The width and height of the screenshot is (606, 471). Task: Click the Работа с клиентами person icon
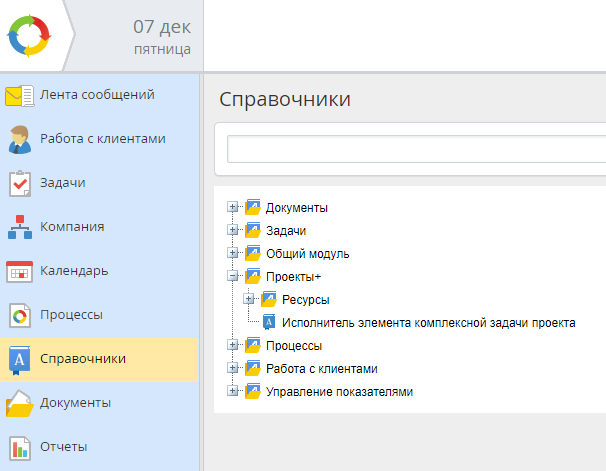tap(20, 140)
